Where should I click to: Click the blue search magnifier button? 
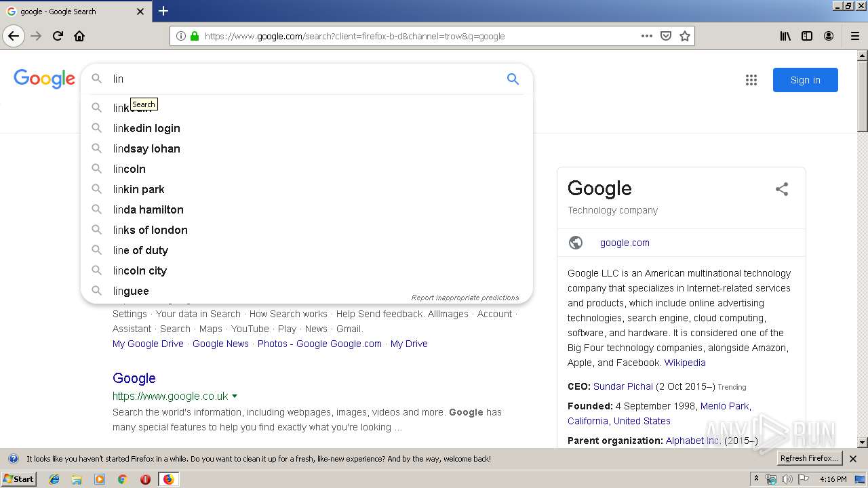coord(513,79)
